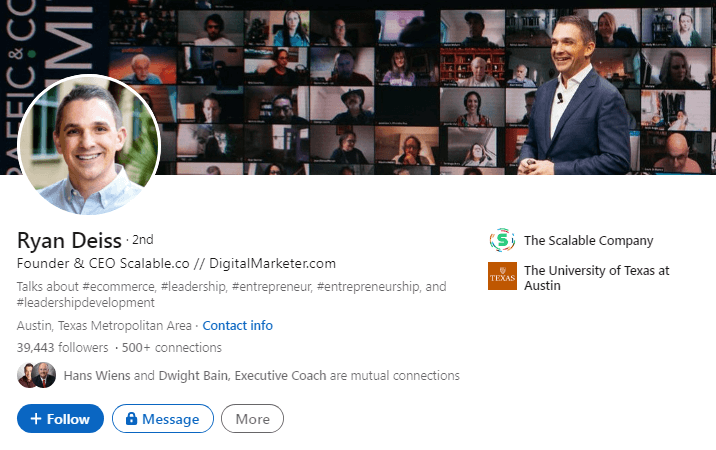Click the 39,443 followers count
Image resolution: width=716 pixels, height=450 pixels.
pos(62,348)
